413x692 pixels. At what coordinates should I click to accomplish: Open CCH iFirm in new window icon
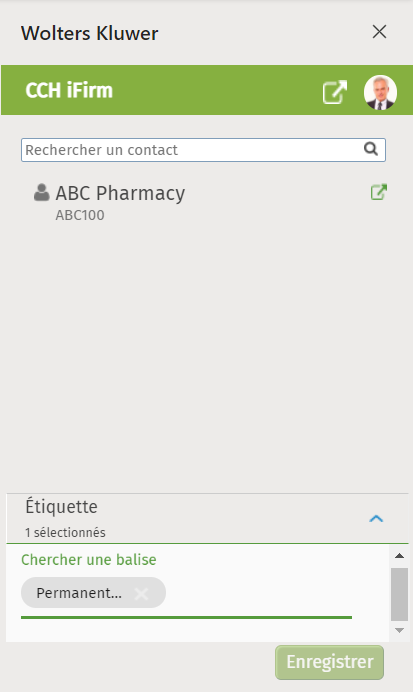click(334, 92)
